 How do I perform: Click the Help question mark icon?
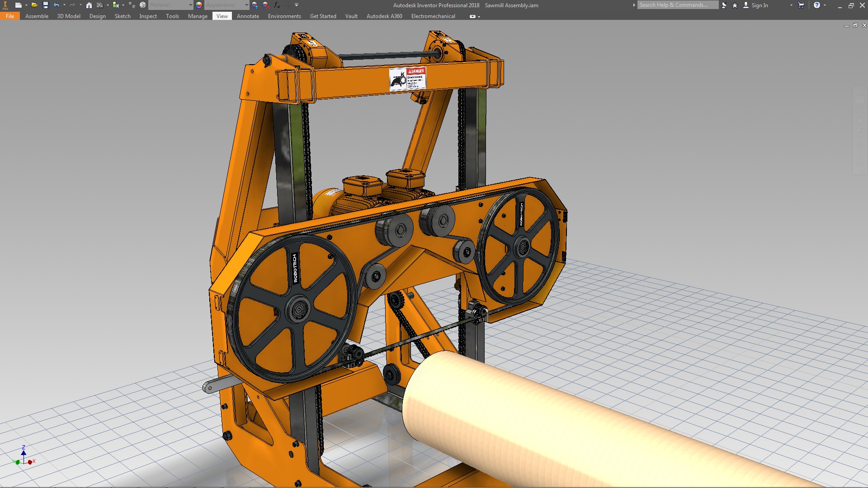(x=816, y=5)
